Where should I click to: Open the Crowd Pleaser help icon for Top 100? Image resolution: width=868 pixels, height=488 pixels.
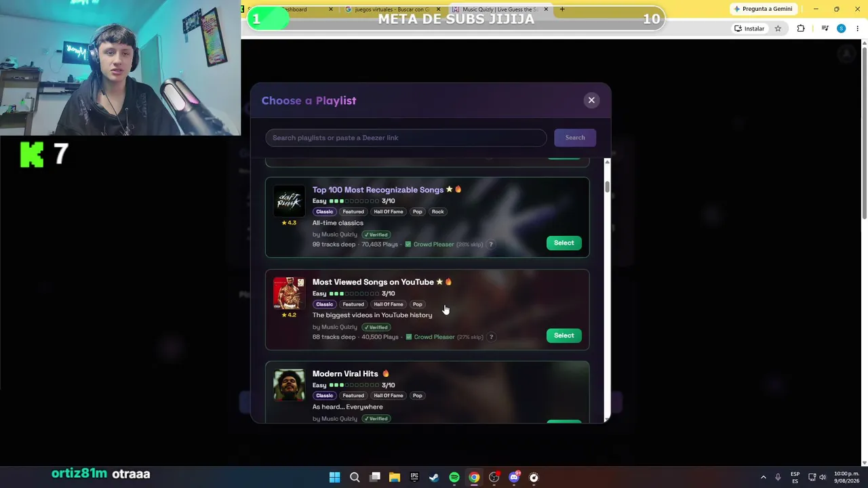(x=491, y=244)
